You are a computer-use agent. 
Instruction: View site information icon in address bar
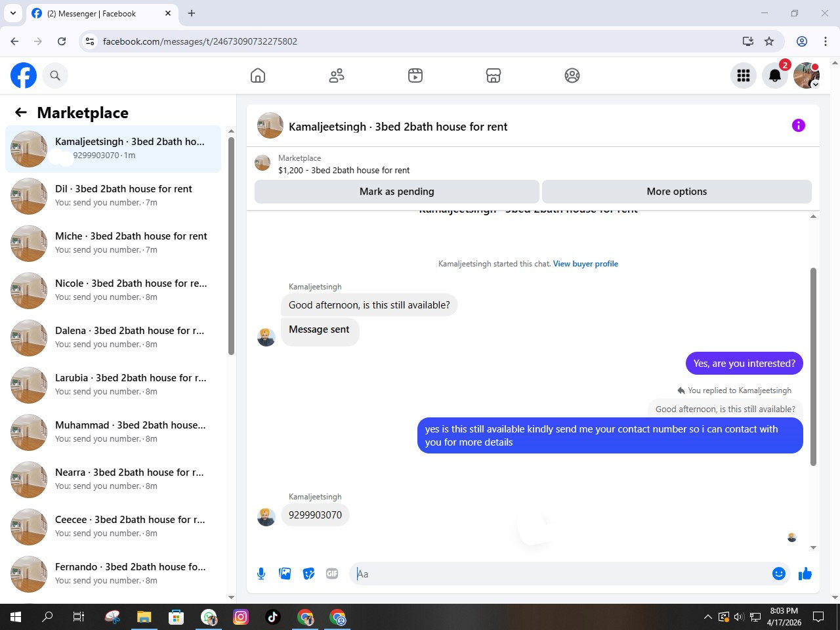pyautogui.click(x=90, y=41)
